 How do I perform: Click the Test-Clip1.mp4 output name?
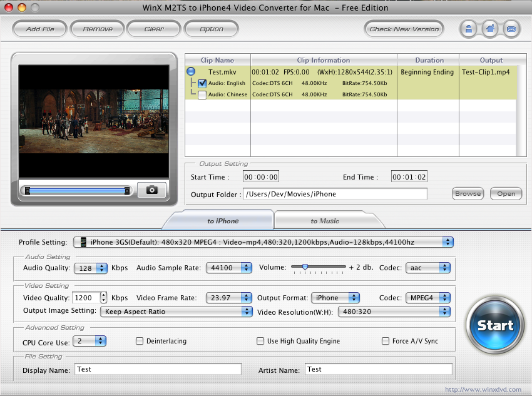click(486, 72)
